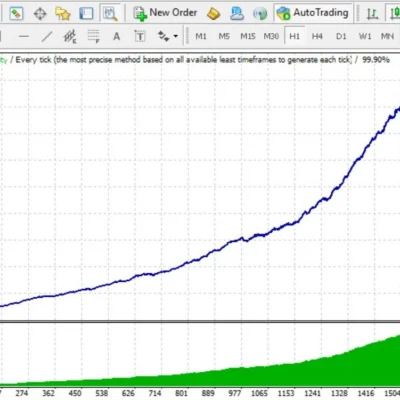Switch to W1 weekly timeframe
Viewport: 400px width, 400px height.
click(x=365, y=36)
